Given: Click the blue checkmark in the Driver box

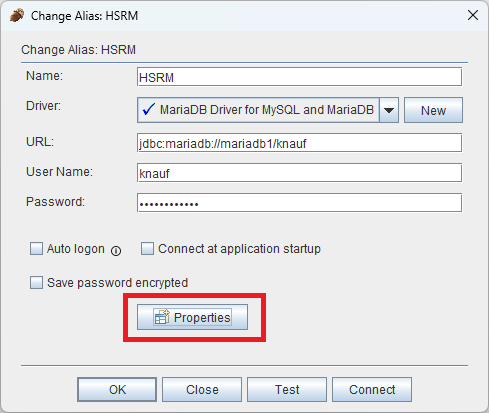Looking at the screenshot, I should [x=148, y=109].
